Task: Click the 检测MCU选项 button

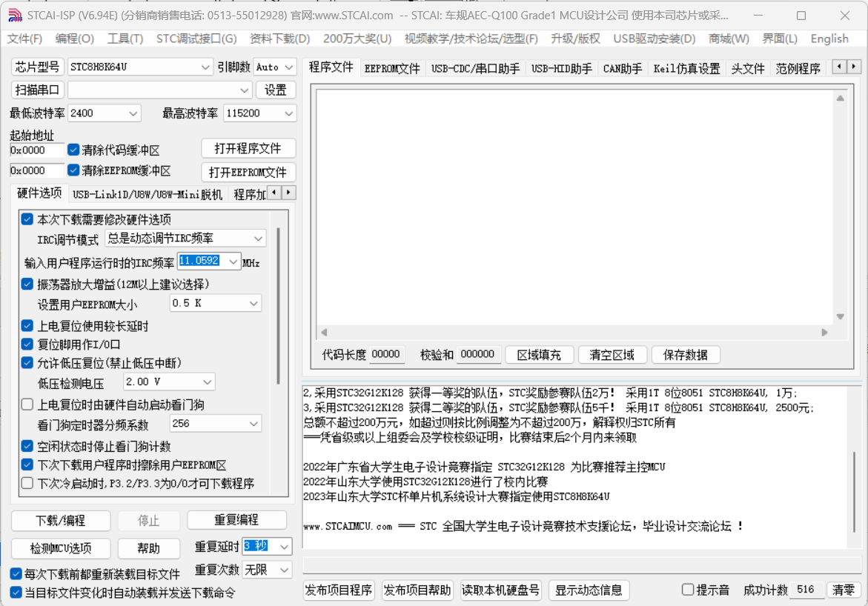Action: [x=60, y=548]
